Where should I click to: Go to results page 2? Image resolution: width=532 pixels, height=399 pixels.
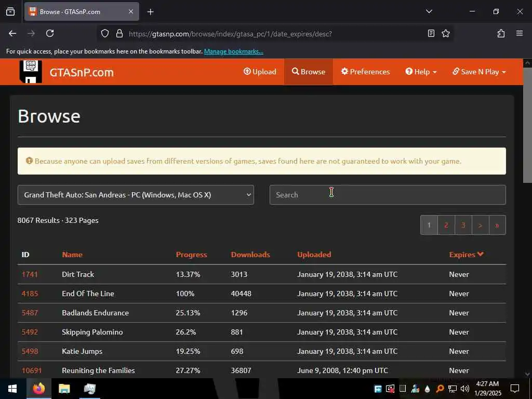point(446,225)
